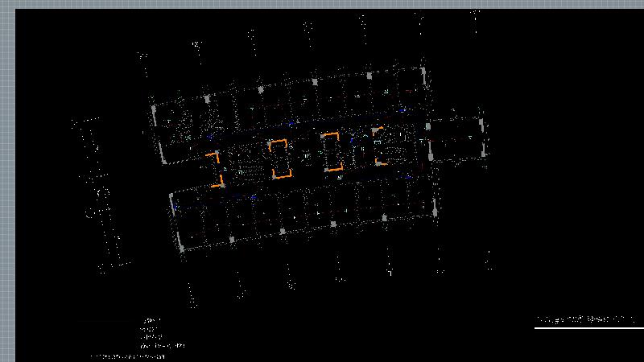644x362 pixels.
Task: Click the underlined drawing title at bottom right
Action: [x=588, y=319]
